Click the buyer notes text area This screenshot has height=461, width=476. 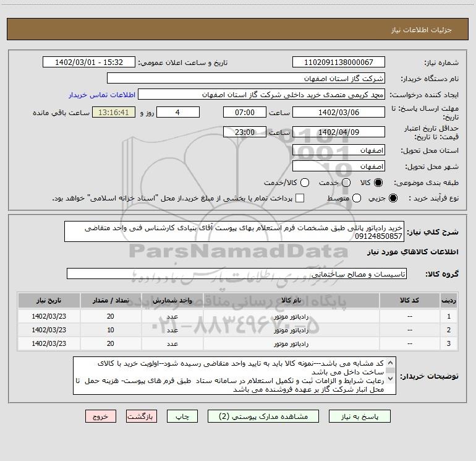(234, 376)
